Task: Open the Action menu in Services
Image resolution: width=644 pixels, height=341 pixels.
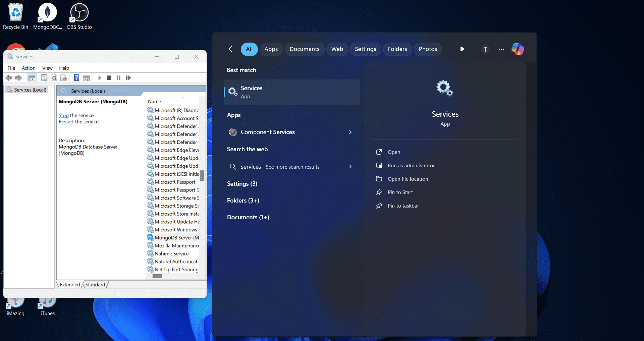Action: click(29, 68)
